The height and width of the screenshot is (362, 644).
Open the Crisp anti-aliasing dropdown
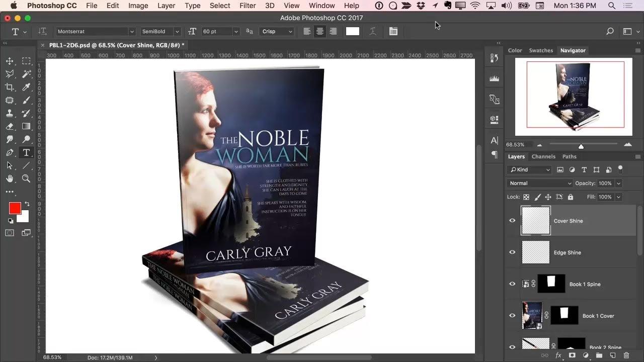[x=277, y=31]
